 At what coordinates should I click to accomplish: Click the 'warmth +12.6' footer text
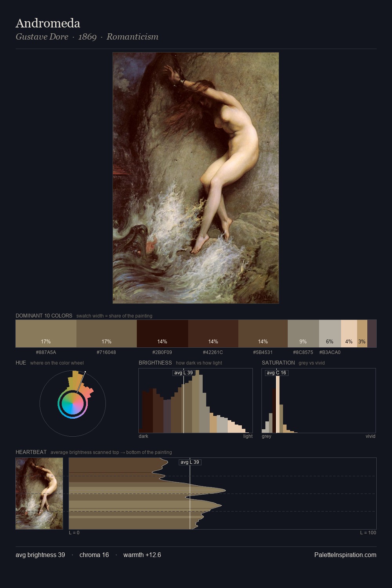142,555
